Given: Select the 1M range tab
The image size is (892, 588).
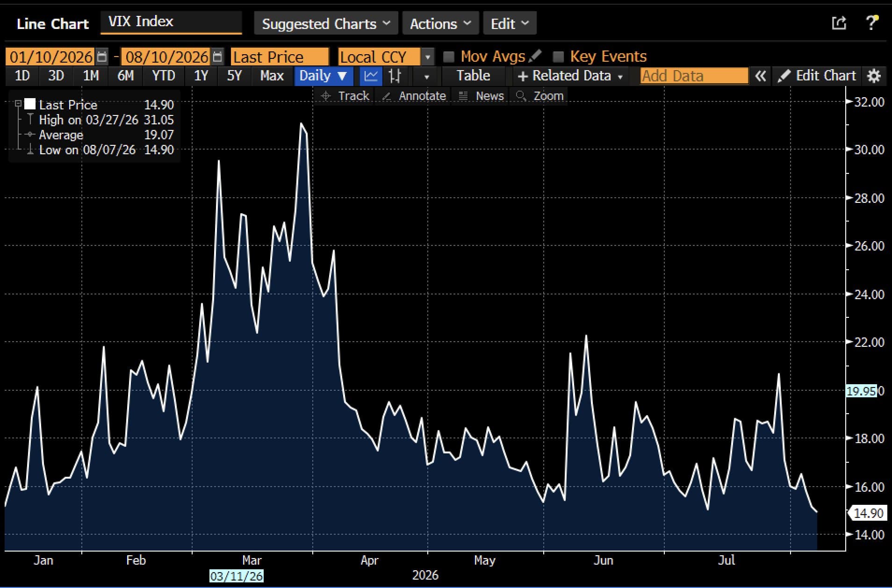Looking at the screenshot, I should pos(91,76).
